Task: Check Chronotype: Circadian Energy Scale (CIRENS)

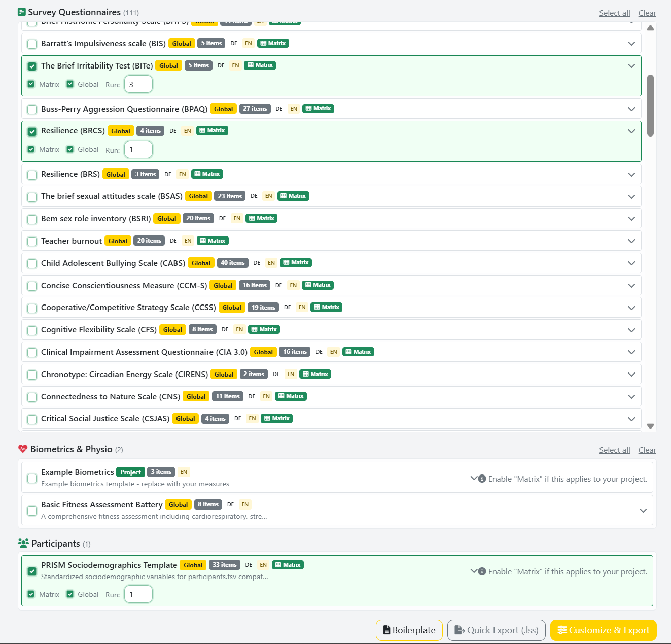Action: point(32,375)
